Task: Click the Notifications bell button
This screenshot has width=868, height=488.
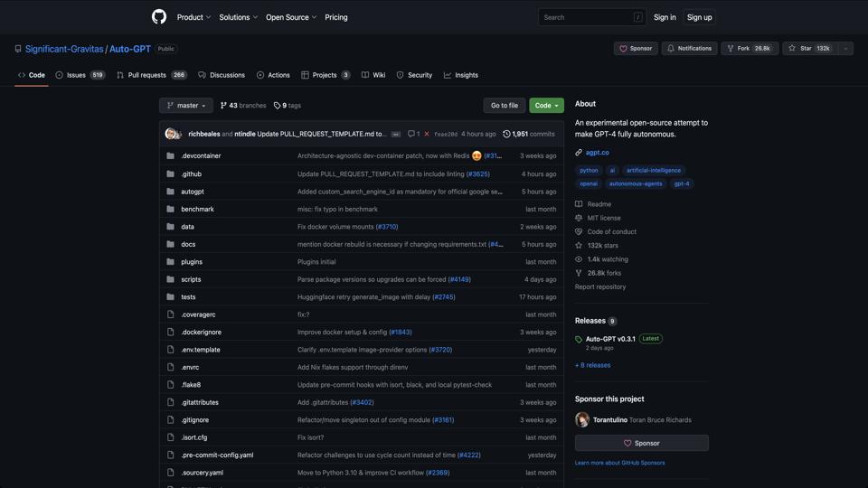Action: [689, 49]
